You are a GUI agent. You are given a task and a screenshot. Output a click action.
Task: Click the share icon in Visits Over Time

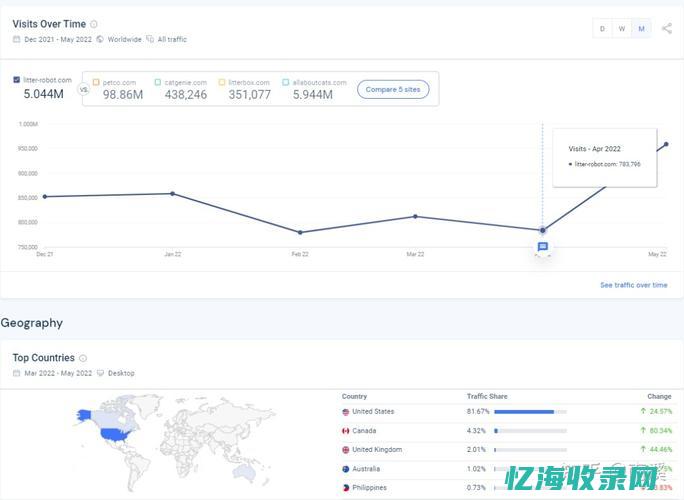pyautogui.click(x=667, y=28)
